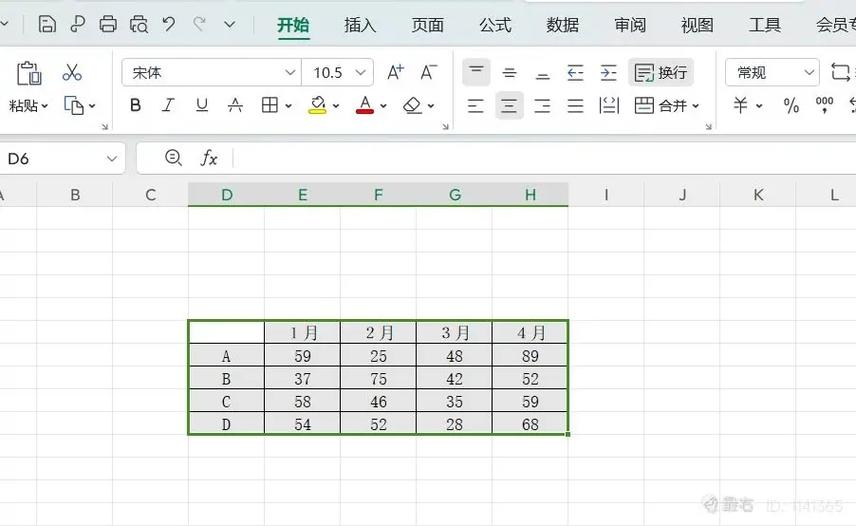Toggle Underline formatting

(x=202, y=105)
